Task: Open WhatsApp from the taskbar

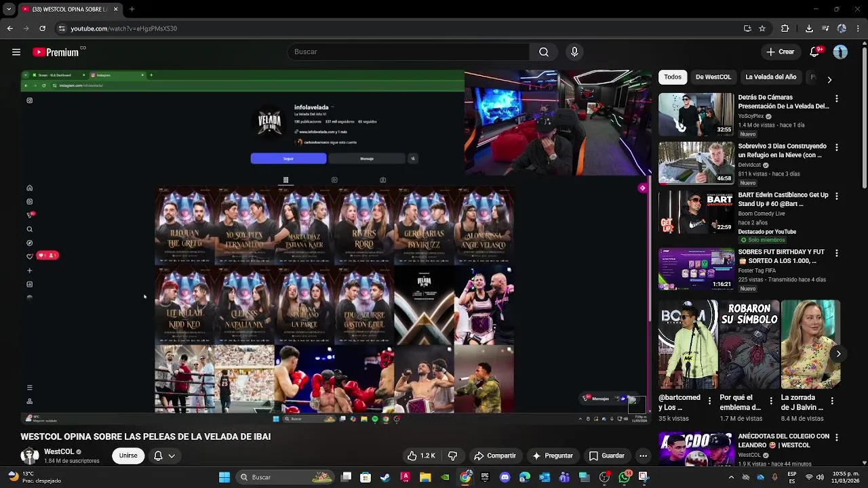Action: pos(625,477)
